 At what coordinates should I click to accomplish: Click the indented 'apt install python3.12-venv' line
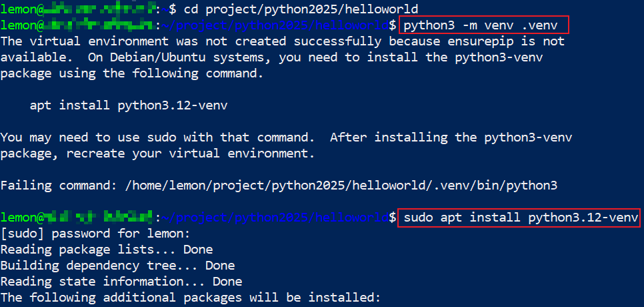click(x=129, y=105)
